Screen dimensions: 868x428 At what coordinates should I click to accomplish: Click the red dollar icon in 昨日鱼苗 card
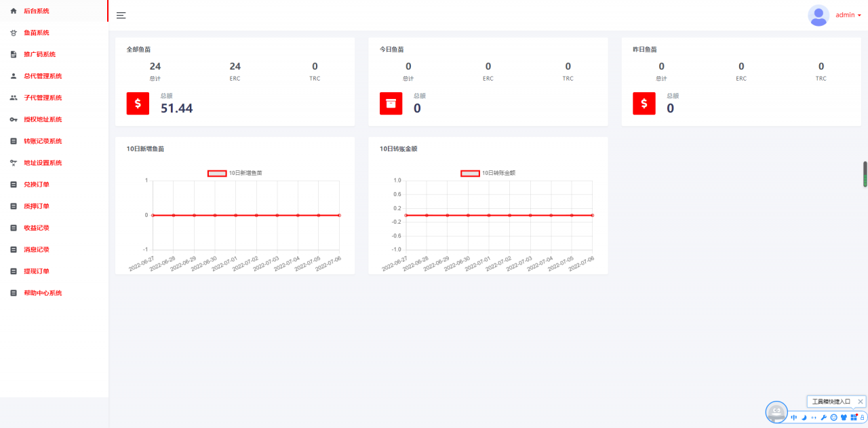click(x=644, y=104)
